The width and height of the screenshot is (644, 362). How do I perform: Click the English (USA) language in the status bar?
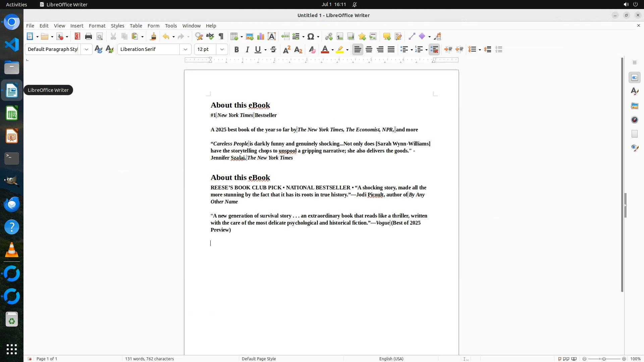[391, 359]
